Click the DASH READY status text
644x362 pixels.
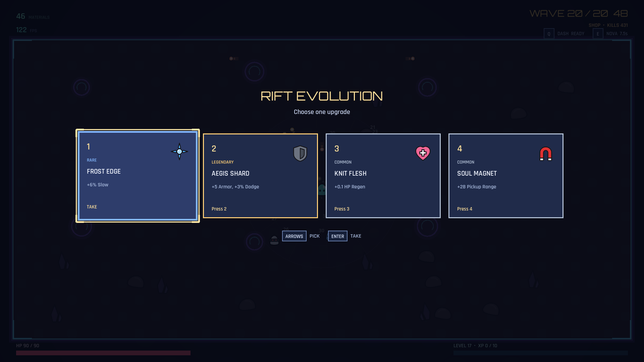pos(571,34)
